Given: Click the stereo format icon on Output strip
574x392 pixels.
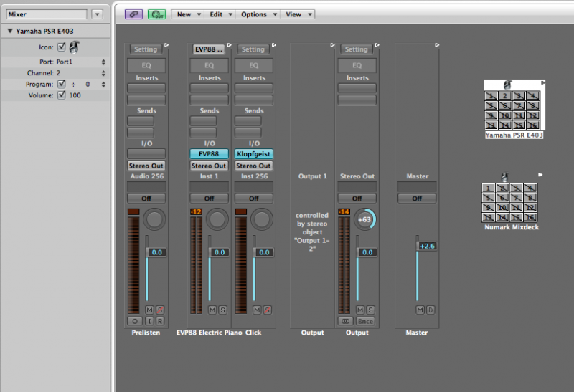Looking at the screenshot, I should coord(347,321).
